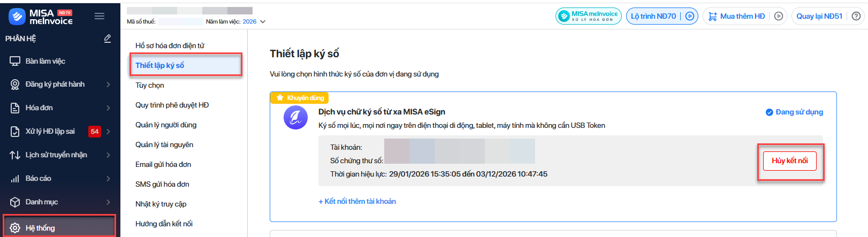
Task: Expand Lịch sử truyền nhận submenu
Action: point(108,155)
